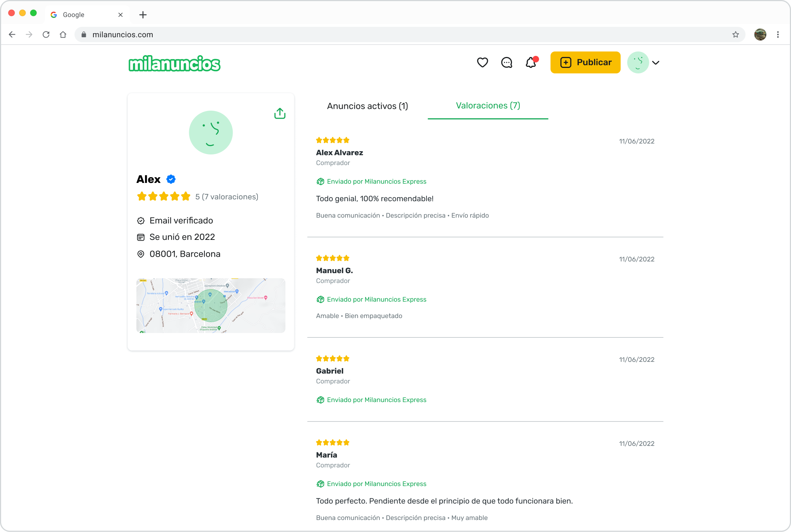Click the location pin icon
The image size is (791, 532).
141,254
